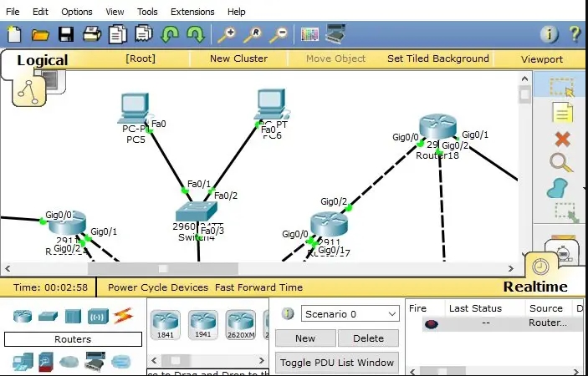Image resolution: width=588 pixels, height=376 pixels.
Task: Open the Drawing Palette icon
Action: pyautogui.click(x=310, y=34)
